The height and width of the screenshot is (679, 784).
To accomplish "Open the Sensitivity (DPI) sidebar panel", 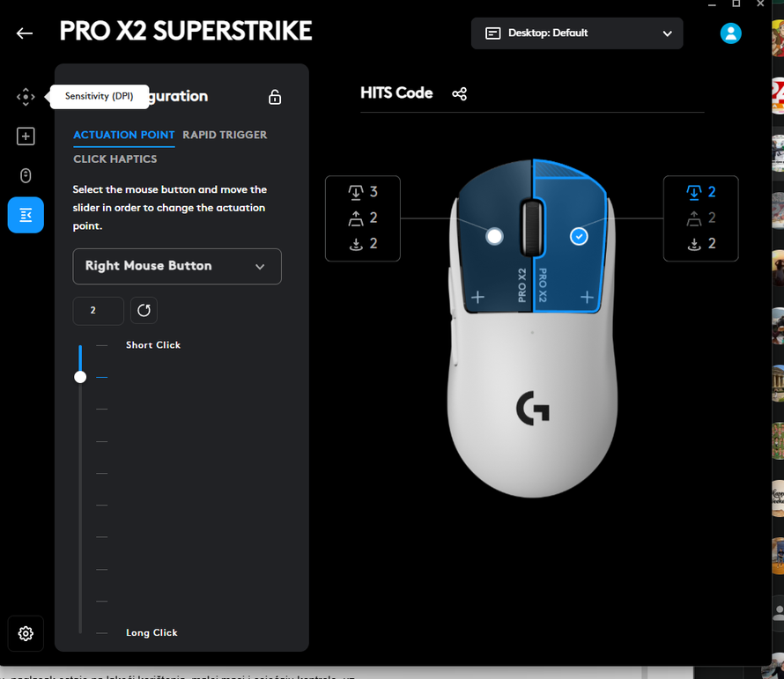I will pos(26,96).
